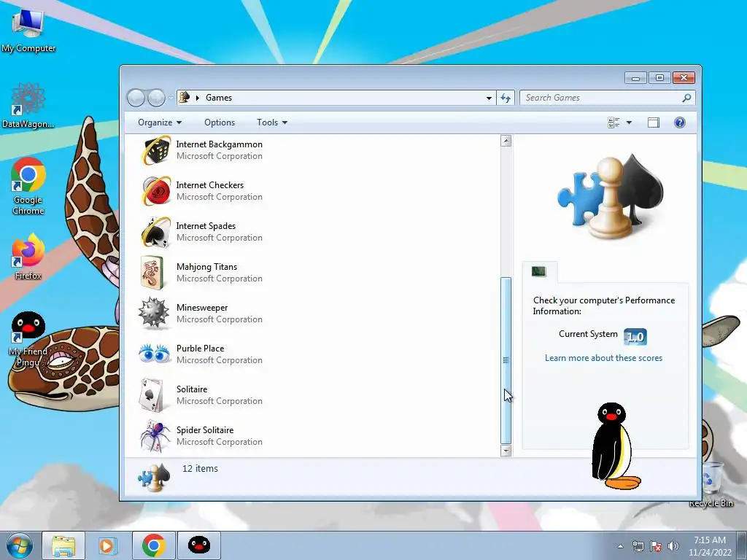Minimize the Games window
Screen dimensions: 747x560
click(x=635, y=77)
